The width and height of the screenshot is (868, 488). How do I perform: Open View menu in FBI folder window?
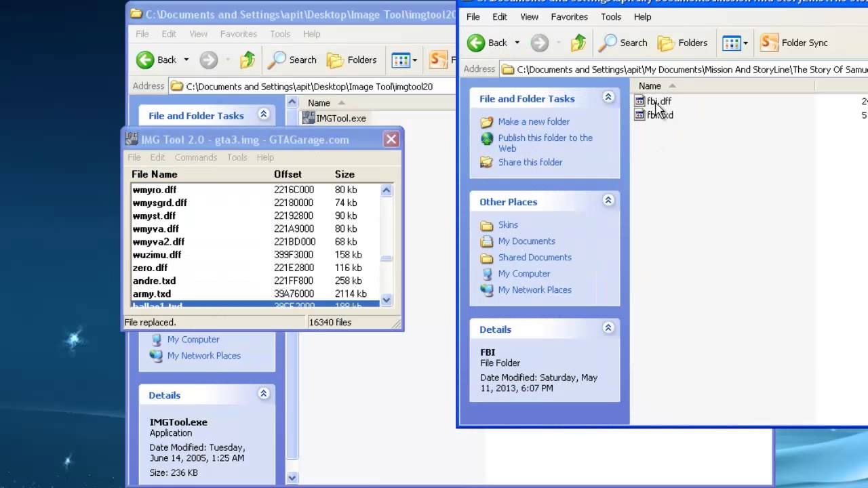(529, 17)
